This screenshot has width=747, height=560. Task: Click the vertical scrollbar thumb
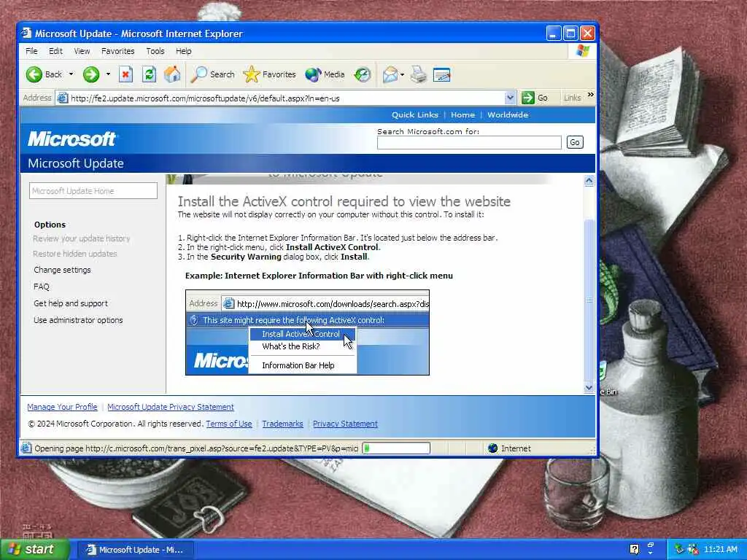pyautogui.click(x=589, y=300)
